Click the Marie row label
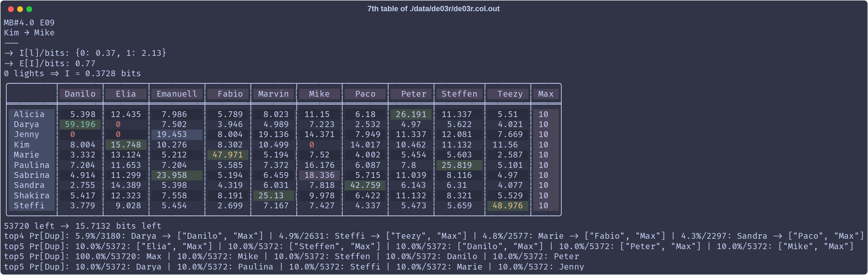This screenshot has width=868, height=275. (32, 155)
